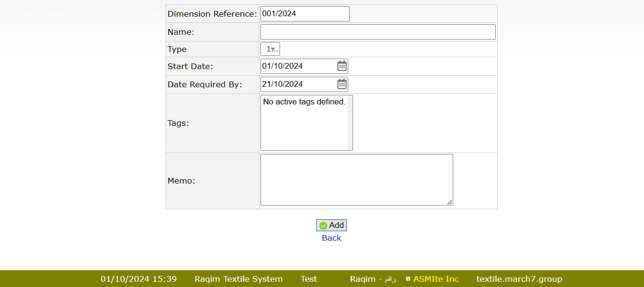Click the Tags list scrollbar
This screenshot has width=644, height=287.
point(350,123)
